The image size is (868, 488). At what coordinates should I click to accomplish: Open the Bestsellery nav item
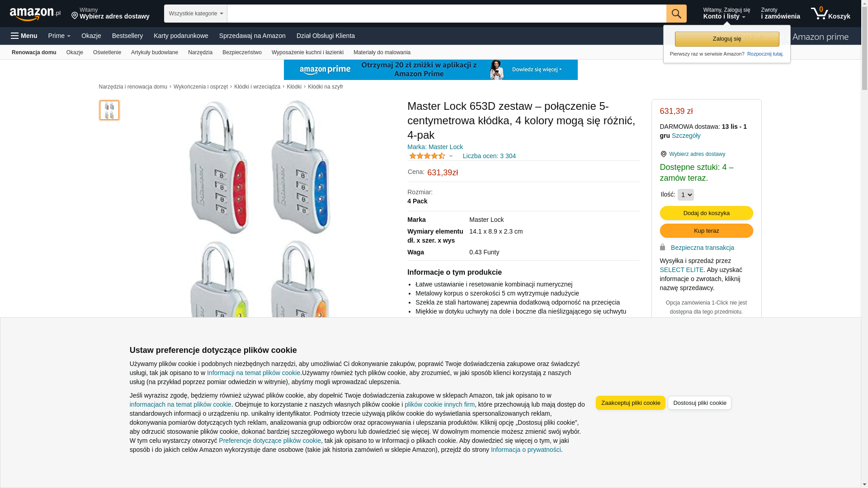pos(127,36)
